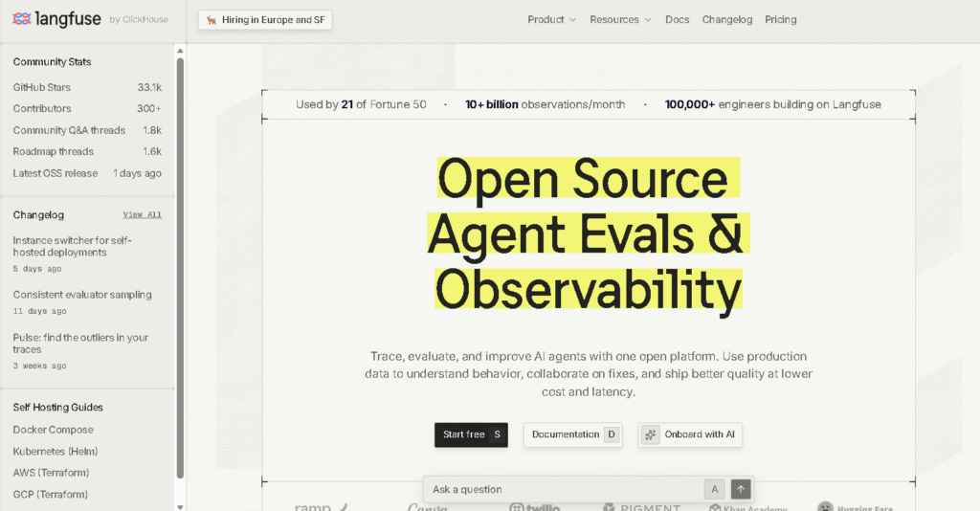Open AWS (Terraform) guide
This screenshot has height=511, width=980.
[x=51, y=473]
